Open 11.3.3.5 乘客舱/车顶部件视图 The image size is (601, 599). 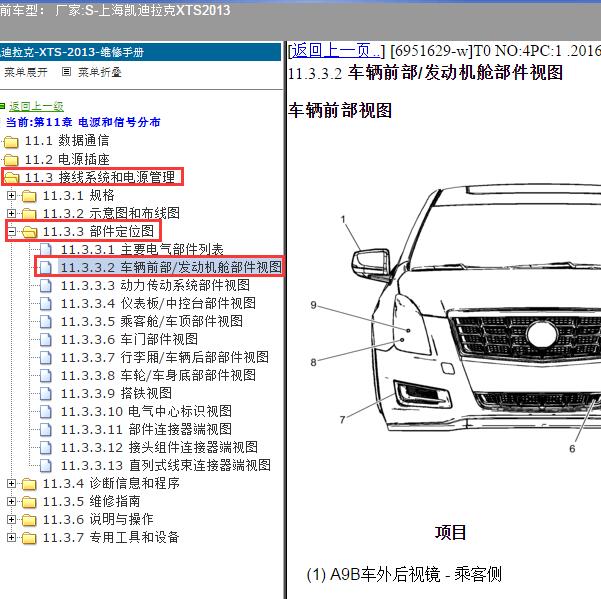[152, 321]
